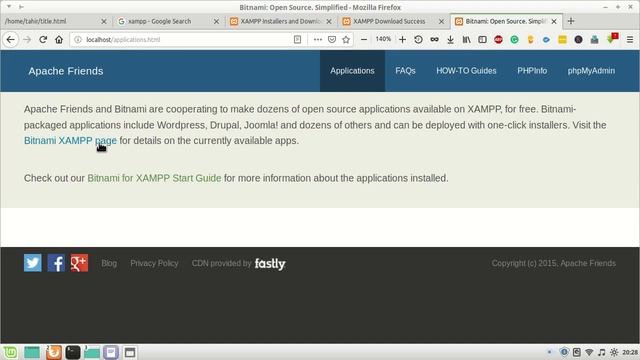The width and height of the screenshot is (640, 360).
Task: Show site information icon in address bar
Action: (x=78, y=40)
